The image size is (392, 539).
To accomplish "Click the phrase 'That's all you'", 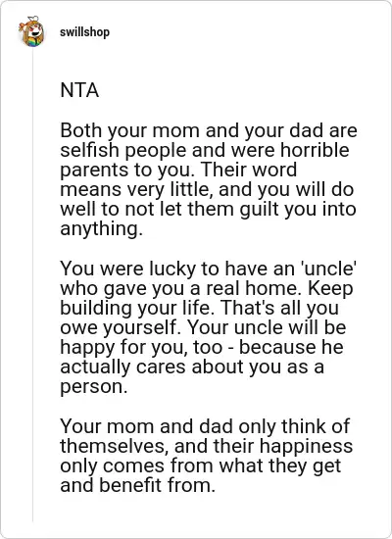I will (x=279, y=308).
